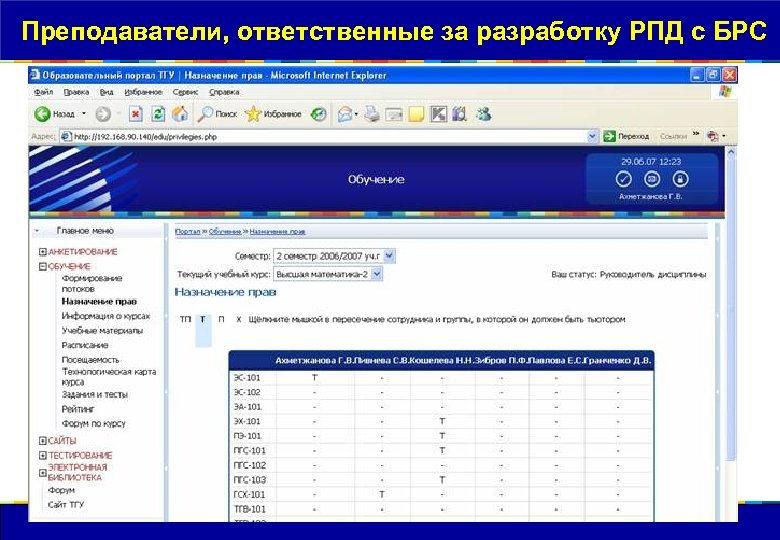Open Сайт ТГУ link in sidebar

point(66,505)
